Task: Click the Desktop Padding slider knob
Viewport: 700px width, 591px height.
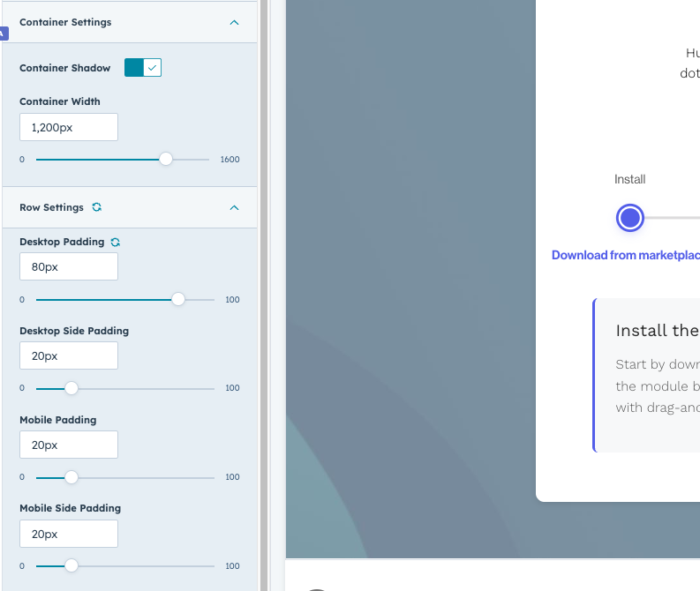Action: pyautogui.click(x=178, y=300)
